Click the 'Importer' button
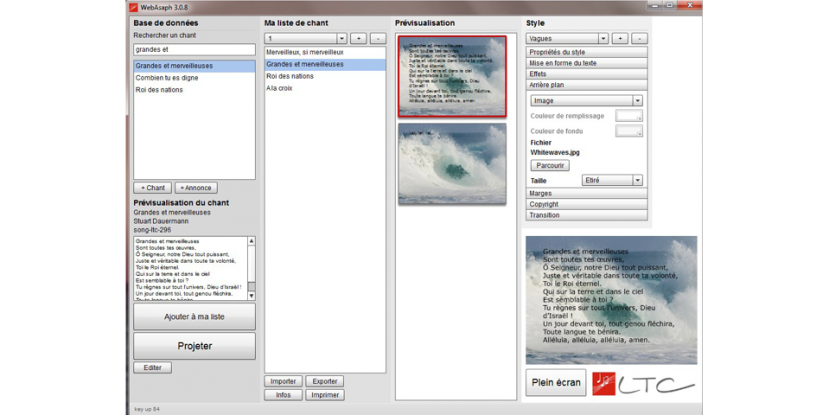 click(x=283, y=381)
